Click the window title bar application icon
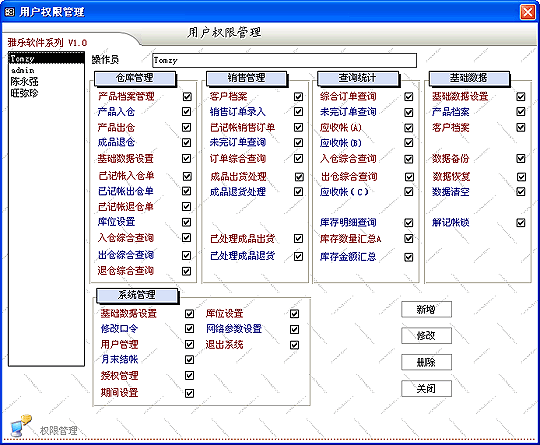Image resolution: width=540 pixels, height=445 pixels. [10, 12]
